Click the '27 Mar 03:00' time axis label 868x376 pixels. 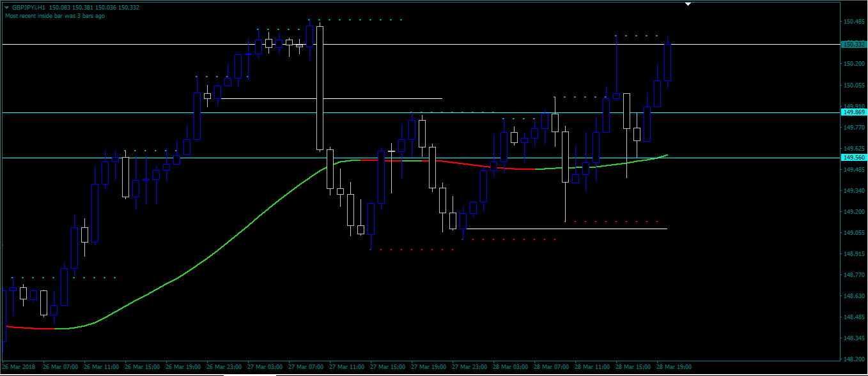click(265, 367)
